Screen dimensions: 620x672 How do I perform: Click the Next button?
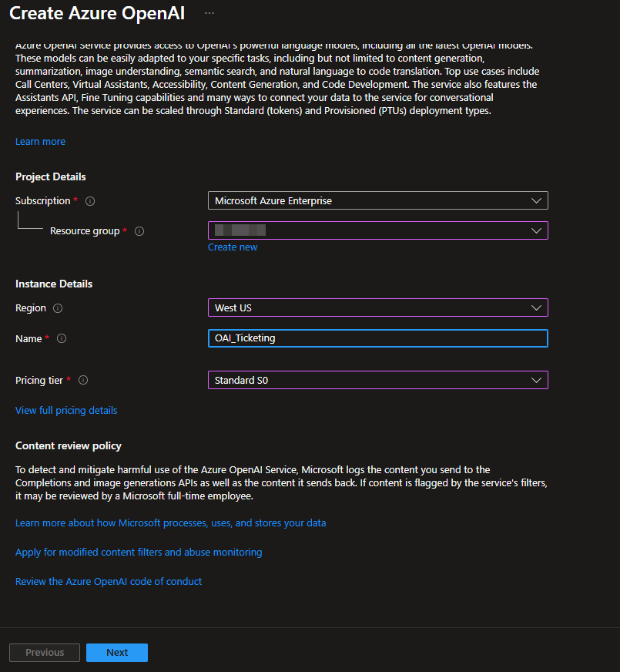click(116, 652)
